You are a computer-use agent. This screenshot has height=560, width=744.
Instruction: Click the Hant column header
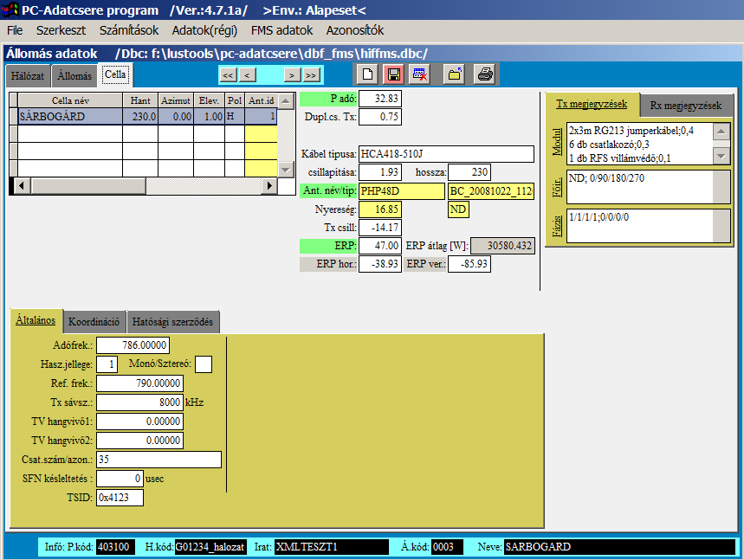pos(140,100)
